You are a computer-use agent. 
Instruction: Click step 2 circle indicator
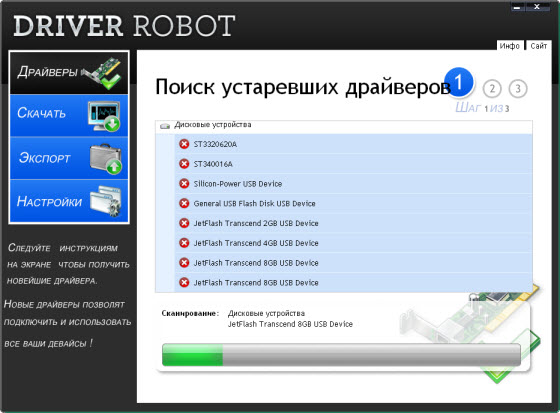492,89
